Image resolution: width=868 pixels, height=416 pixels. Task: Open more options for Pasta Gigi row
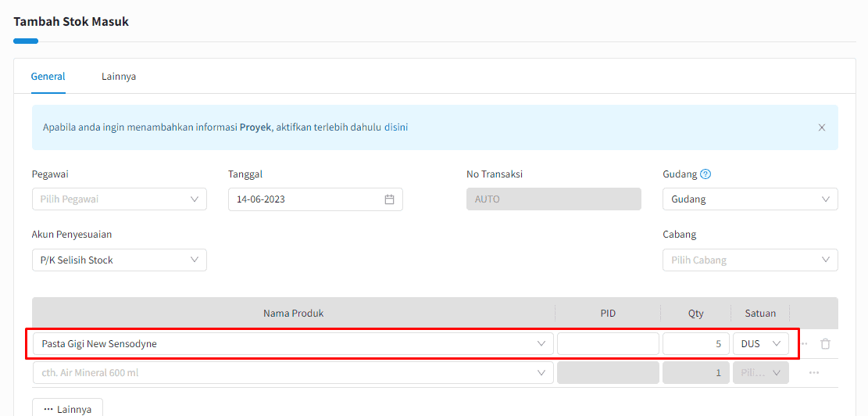pyautogui.click(x=804, y=343)
